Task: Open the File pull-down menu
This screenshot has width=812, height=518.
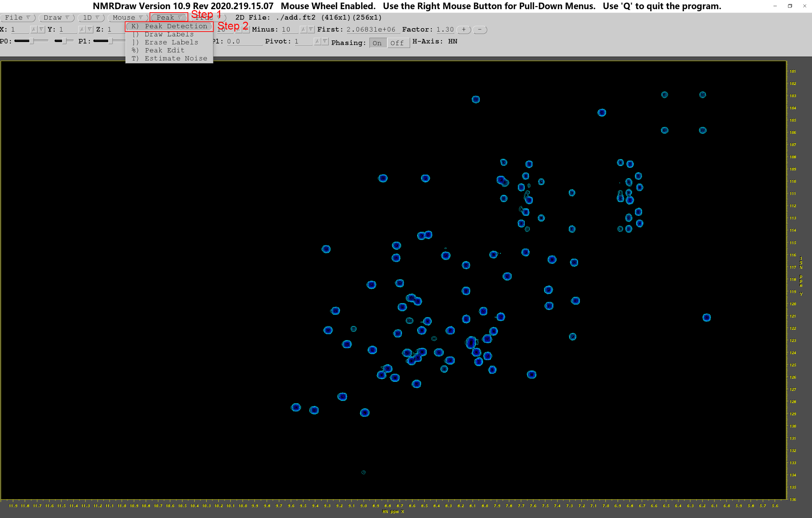Action: click(x=18, y=17)
